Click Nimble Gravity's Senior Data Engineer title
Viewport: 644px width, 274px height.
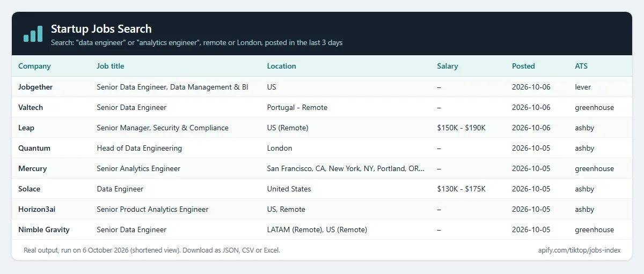click(x=131, y=229)
